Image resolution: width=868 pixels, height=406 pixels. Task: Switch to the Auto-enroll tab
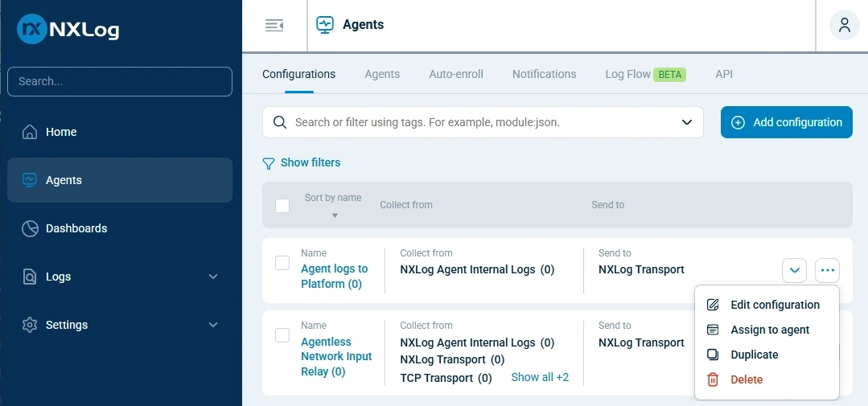(456, 74)
